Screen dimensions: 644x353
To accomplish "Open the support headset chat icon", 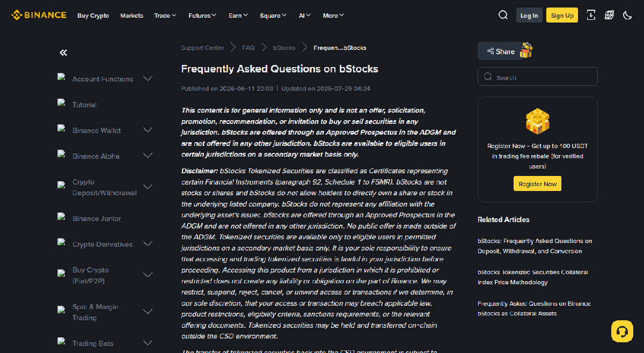I will click(622, 331).
